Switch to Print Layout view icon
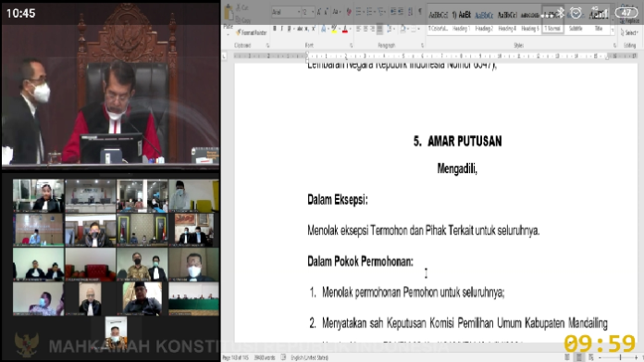The height and width of the screenshot is (362, 644). pos(579,357)
